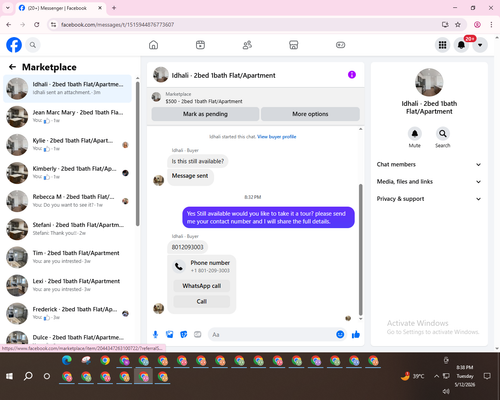Choose a sticker with the sticker icon
This screenshot has width=500, height=400.
[x=184, y=334]
